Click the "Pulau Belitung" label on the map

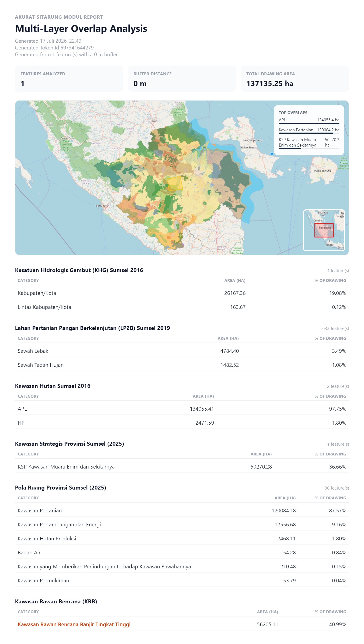coord(322,171)
